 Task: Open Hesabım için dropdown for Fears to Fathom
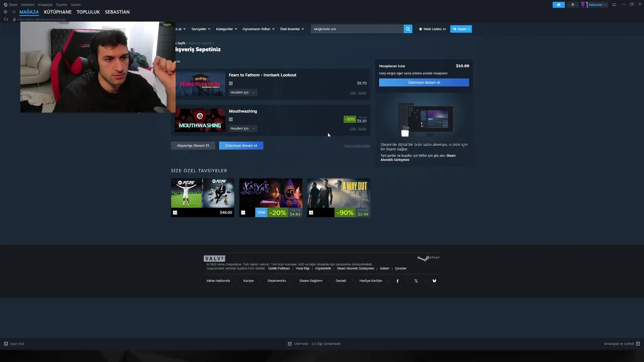tap(243, 93)
